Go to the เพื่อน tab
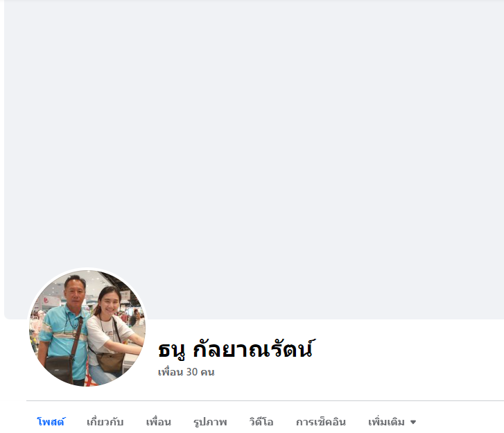The image size is (504, 433). point(159,421)
